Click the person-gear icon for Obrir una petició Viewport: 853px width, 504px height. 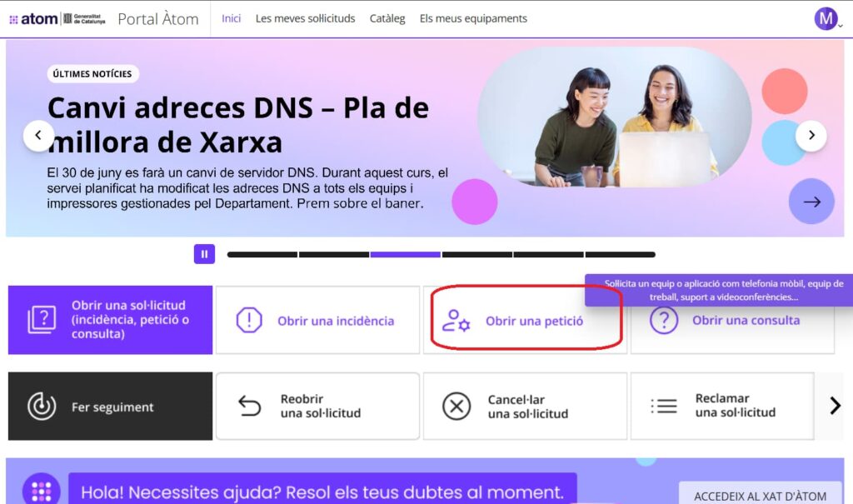click(456, 321)
